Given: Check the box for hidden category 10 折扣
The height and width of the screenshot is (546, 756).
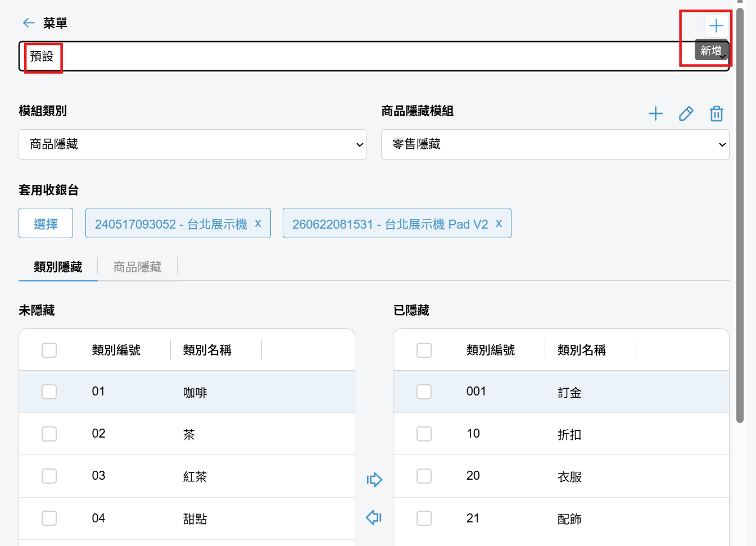Looking at the screenshot, I should 424,434.
